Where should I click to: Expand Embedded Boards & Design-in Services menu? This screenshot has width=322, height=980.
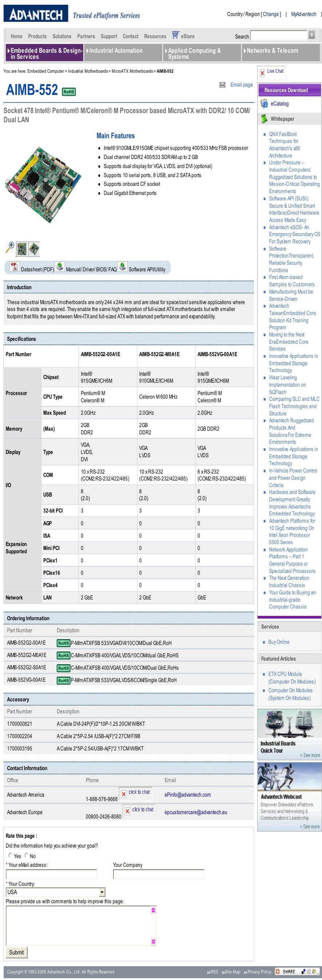(44, 53)
